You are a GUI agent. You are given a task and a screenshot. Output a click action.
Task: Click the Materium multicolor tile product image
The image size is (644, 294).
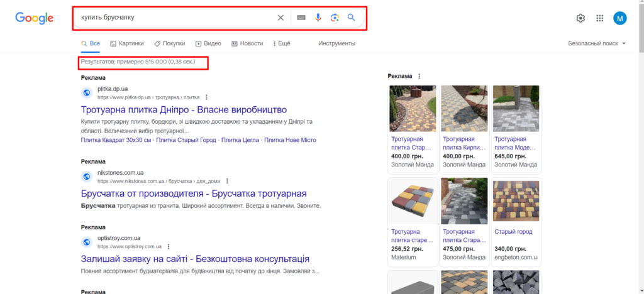point(413,201)
